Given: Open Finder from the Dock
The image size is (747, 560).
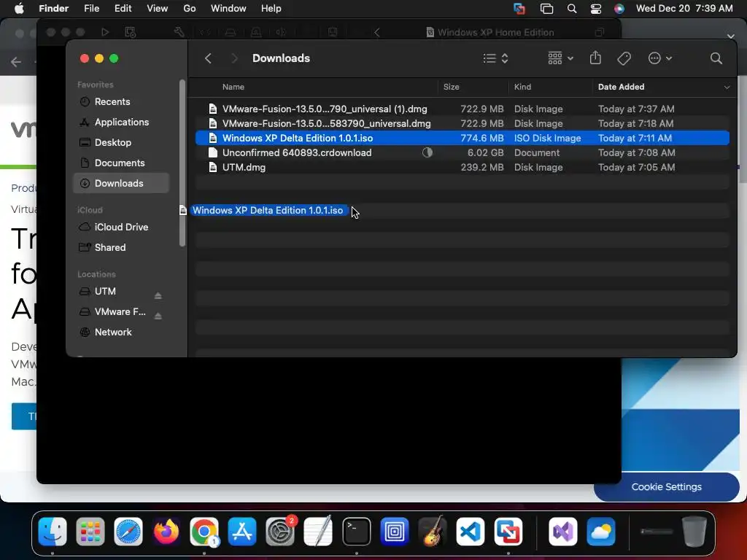Looking at the screenshot, I should click(53, 532).
